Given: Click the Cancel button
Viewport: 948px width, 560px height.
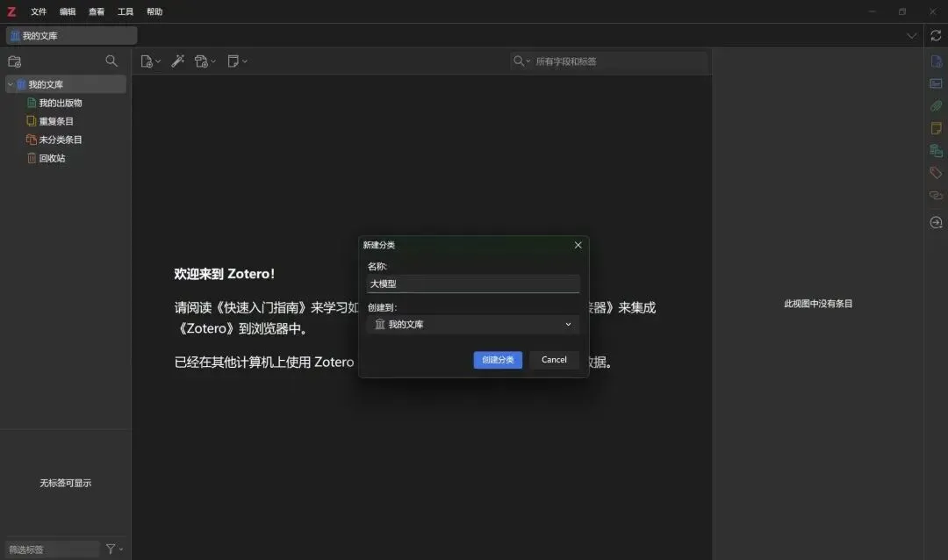Looking at the screenshot, I should point(554,360).
